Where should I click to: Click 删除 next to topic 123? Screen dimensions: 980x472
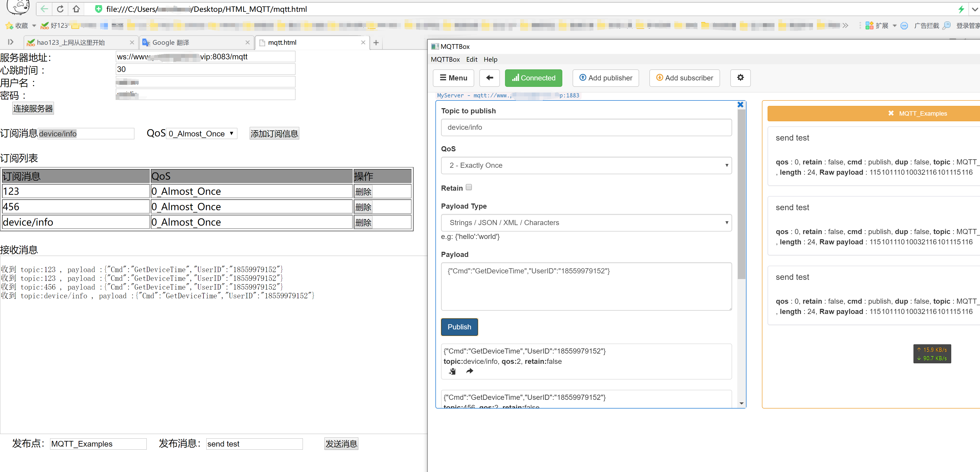click(363, 191)
